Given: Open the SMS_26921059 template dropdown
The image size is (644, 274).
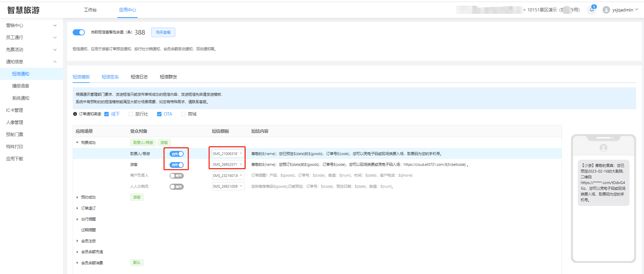Looking at the screenshot, I should pyautogui.click(x=228, y=186).
